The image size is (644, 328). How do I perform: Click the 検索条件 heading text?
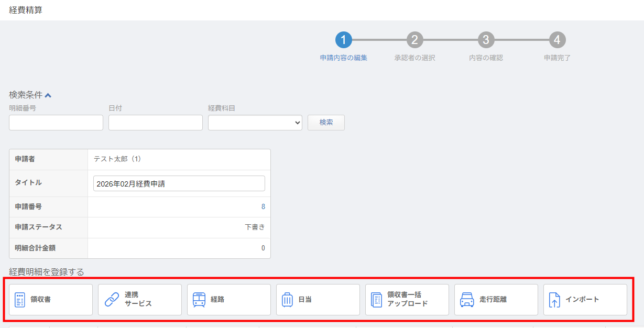pyautogui.click(x=26, y=95)
